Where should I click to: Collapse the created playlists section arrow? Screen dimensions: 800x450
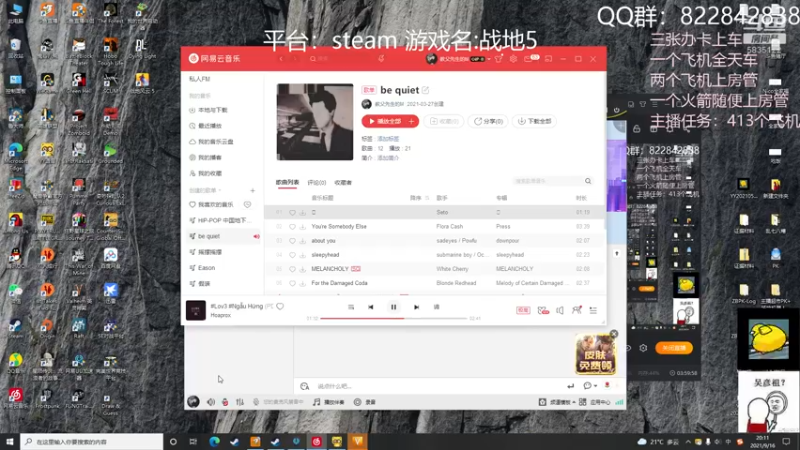click(x=219, y=190)
